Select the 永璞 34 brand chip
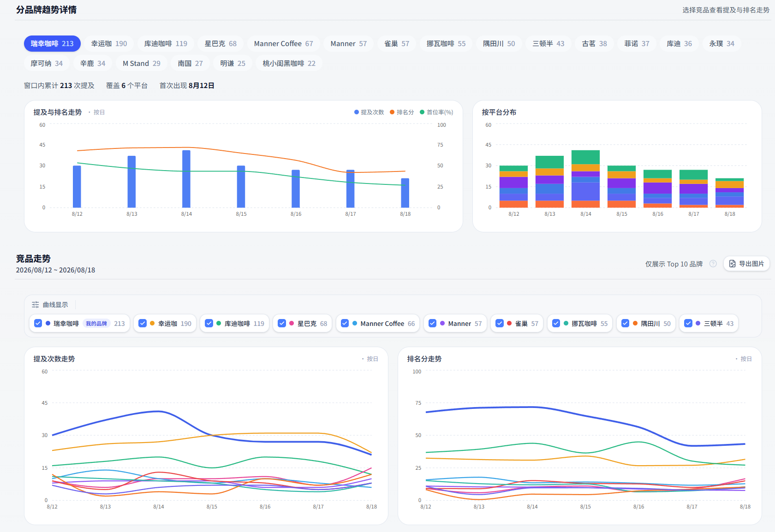775x532 pixels. (721, 44)
